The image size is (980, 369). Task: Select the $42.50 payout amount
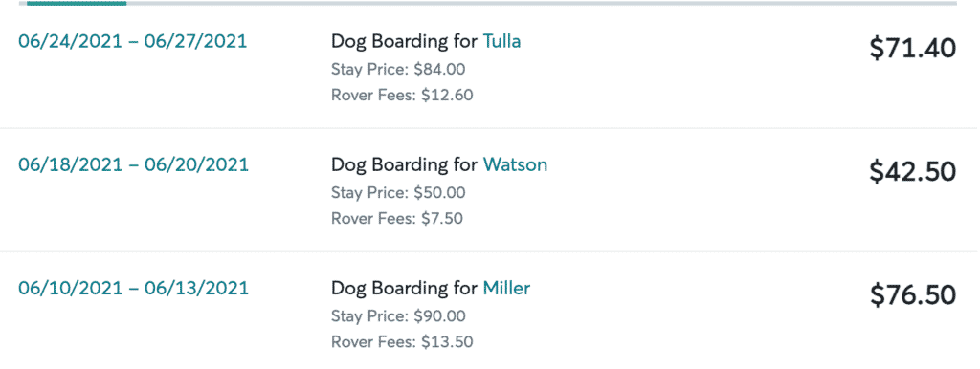(912, 172)
